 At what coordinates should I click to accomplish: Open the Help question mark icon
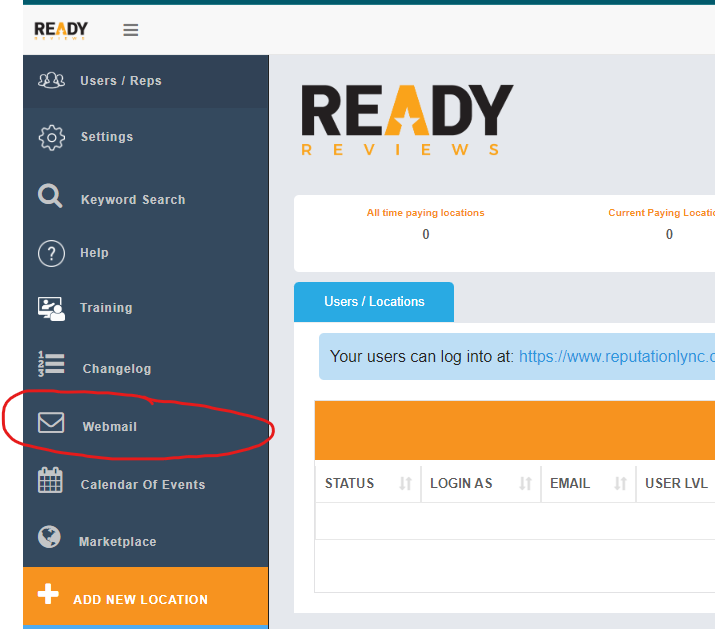point(51,253)
